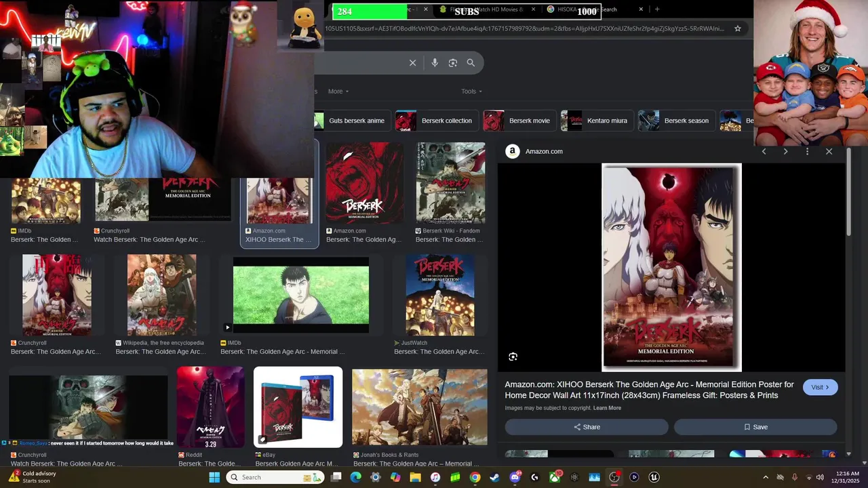This screenshot has width=868, height=488.
Task: Open Search by image camera icon
Action: [453, 62]
